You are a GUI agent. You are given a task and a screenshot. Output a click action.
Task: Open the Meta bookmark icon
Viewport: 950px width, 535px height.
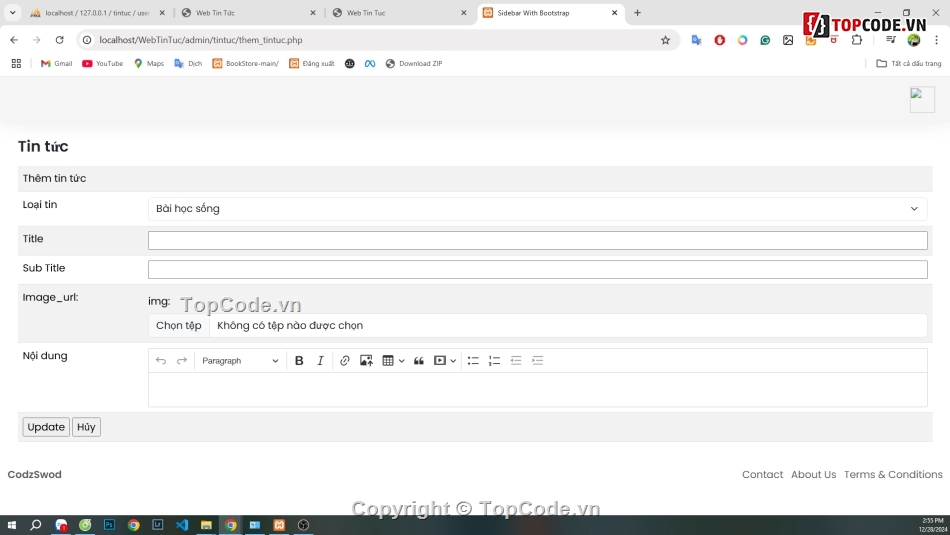click(370, 64)
